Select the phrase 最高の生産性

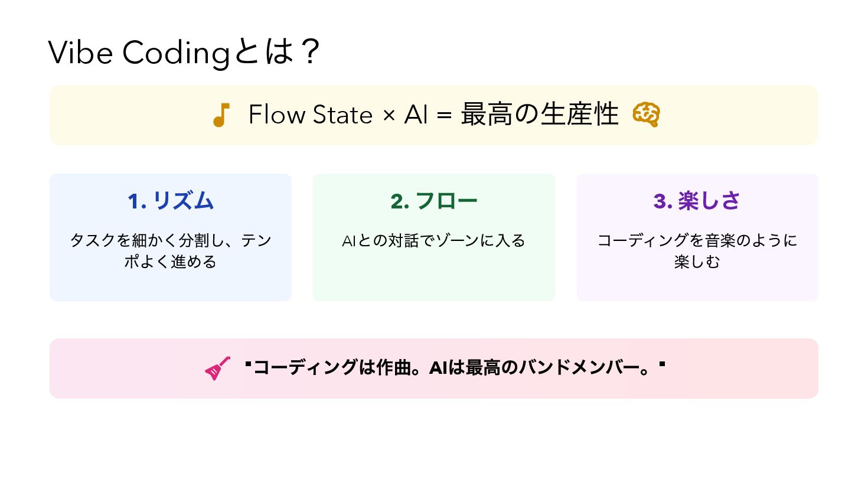click(x=539, y=115)
